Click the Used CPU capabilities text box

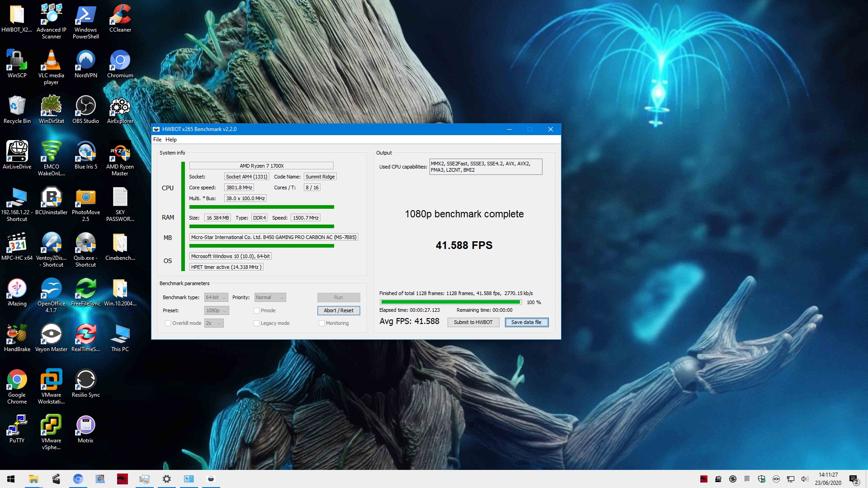click(x=486, y=167)
